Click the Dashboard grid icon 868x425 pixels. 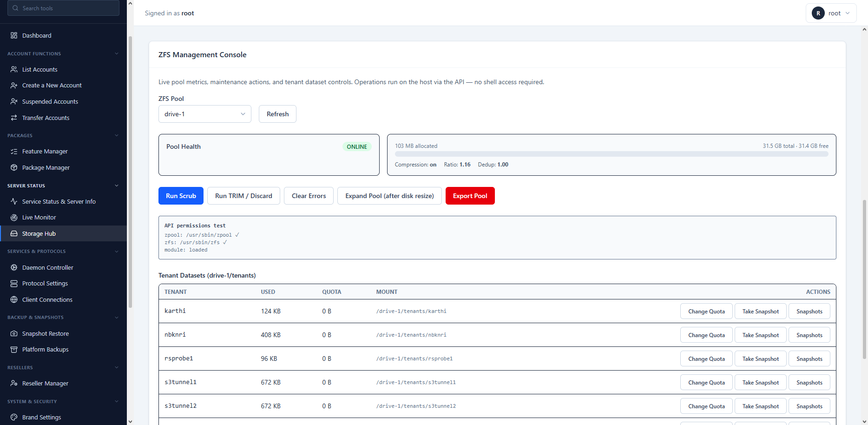click(x=14, y=35)
